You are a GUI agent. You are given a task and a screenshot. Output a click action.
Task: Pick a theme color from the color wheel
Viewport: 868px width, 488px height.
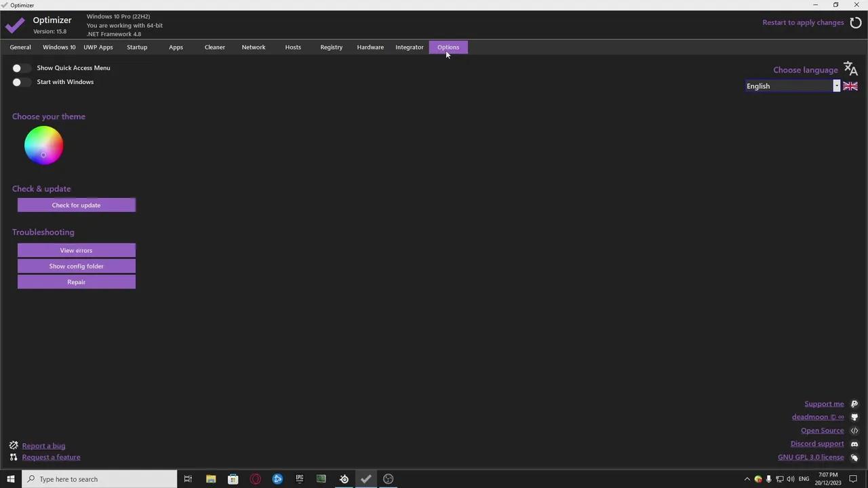click(x=43, y=144)
